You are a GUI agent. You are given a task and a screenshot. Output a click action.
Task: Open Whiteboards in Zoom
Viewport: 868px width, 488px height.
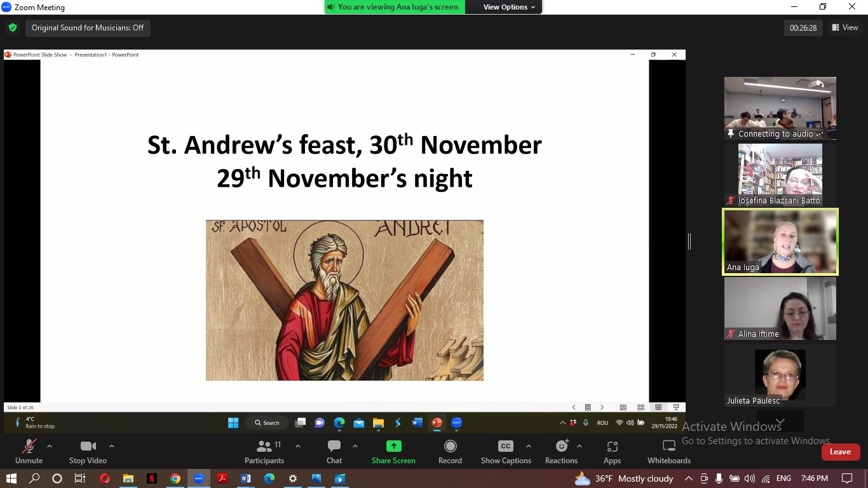(x=668, y=452)
